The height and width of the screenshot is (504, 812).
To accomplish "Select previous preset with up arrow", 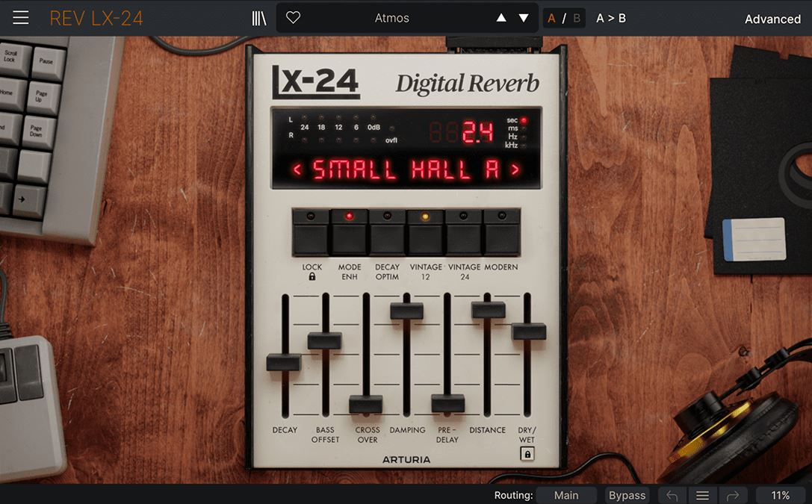I will [501, 18].
